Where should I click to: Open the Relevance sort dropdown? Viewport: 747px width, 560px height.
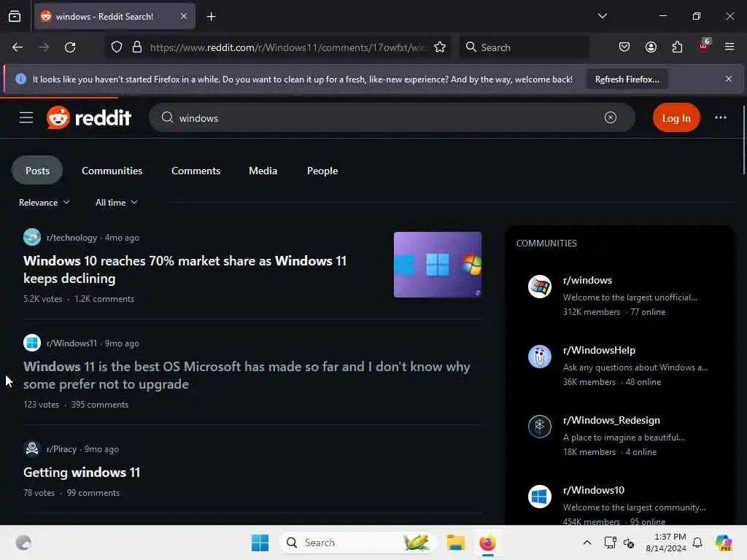(x=44, y=203)
